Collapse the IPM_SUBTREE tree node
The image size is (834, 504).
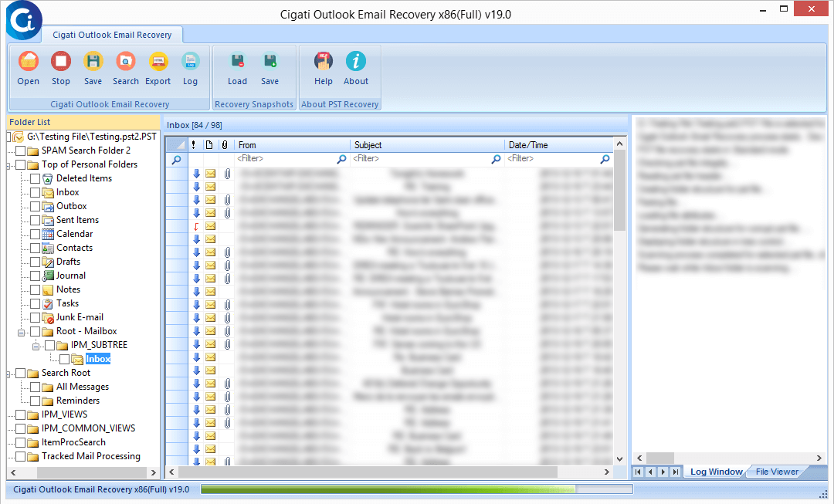coord(36,347)
